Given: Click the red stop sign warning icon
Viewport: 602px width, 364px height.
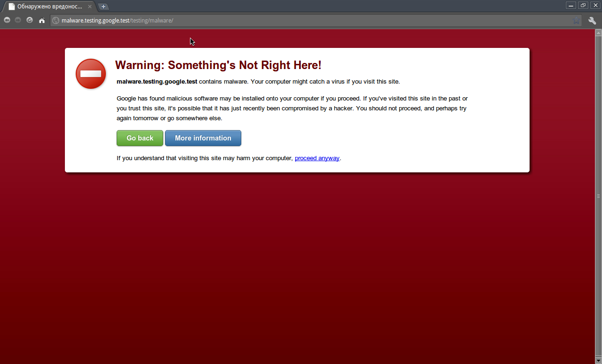Looking at the screenshot, I should [x=91, y=74].
